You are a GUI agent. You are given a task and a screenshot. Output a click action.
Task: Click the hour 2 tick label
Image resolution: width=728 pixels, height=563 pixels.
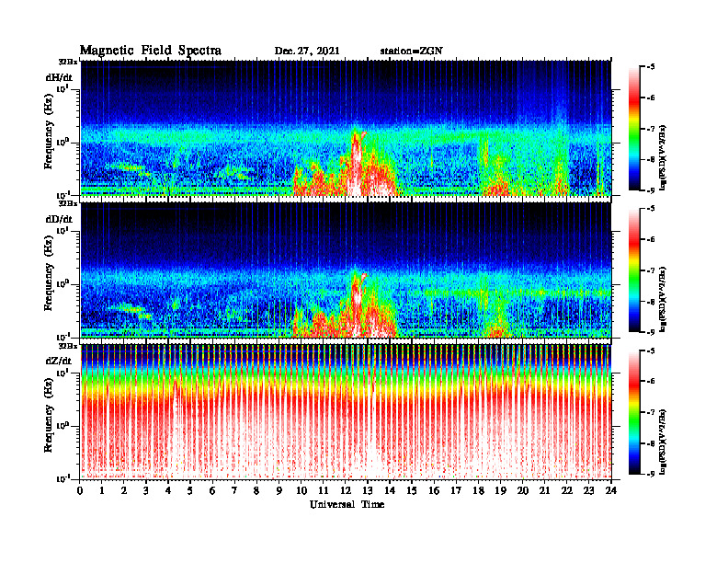(124, 490)
